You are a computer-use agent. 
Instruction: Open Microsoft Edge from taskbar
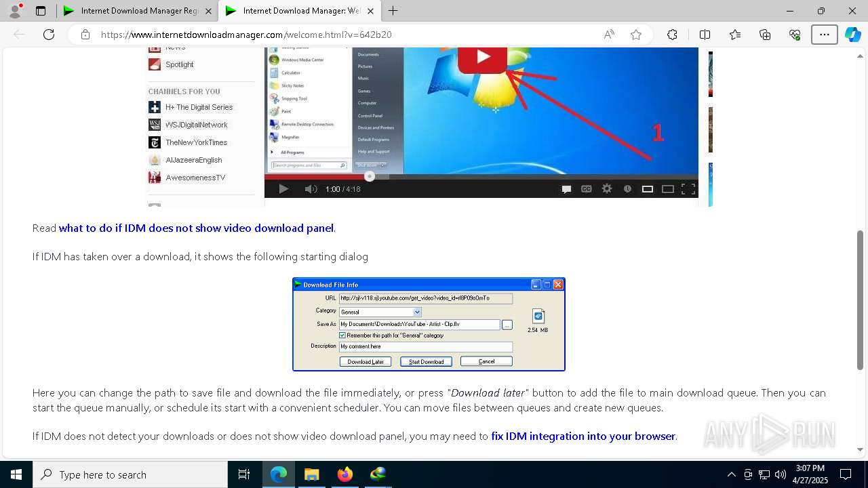[279, 474]
